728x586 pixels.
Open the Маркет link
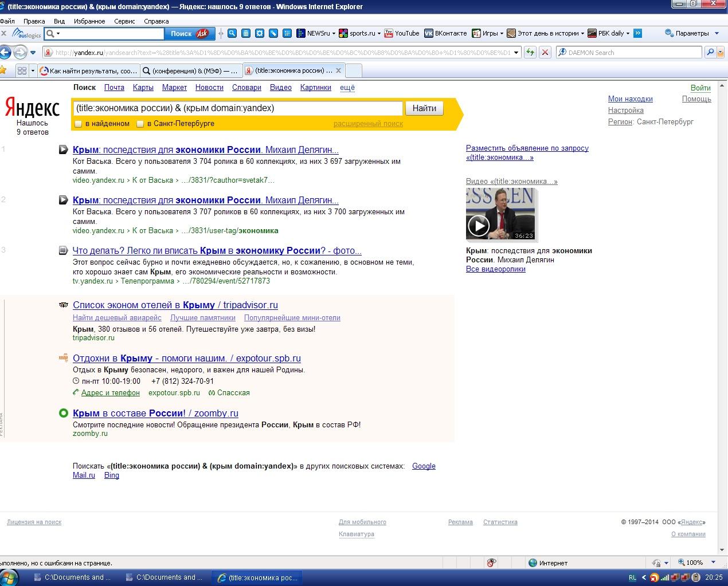click(x=174, y=88)
